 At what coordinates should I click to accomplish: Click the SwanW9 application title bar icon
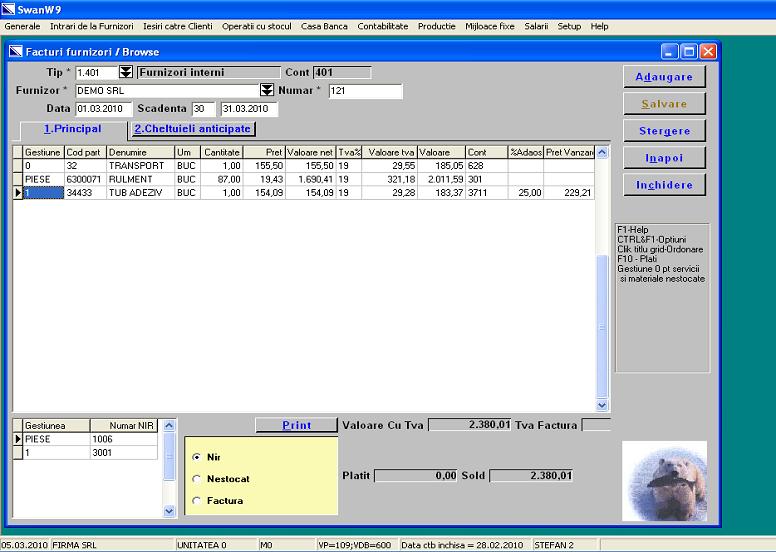[x=9, y=9]
